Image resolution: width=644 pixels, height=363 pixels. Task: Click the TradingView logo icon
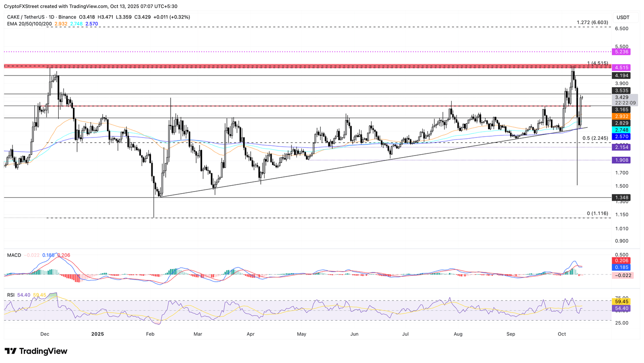[10, 351]
